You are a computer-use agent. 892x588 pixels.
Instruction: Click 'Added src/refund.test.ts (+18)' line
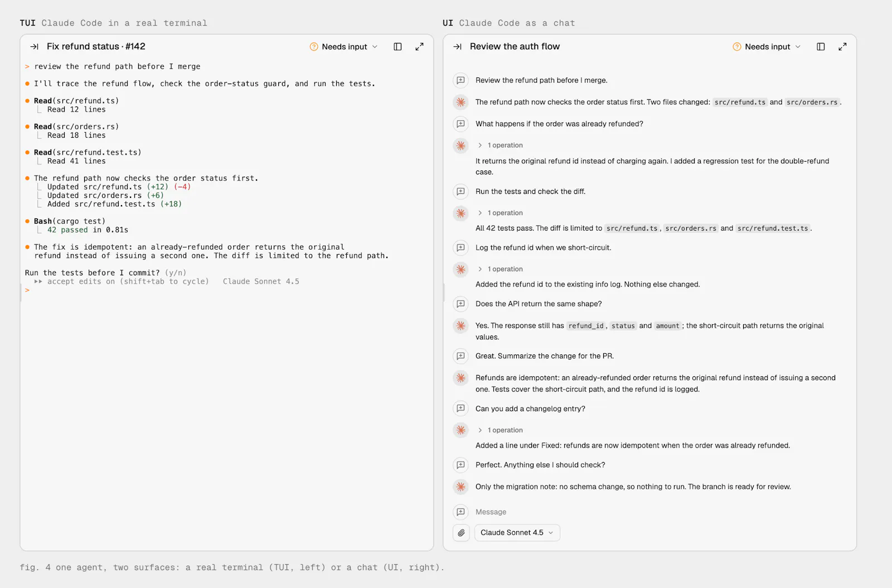coord(114,204)
